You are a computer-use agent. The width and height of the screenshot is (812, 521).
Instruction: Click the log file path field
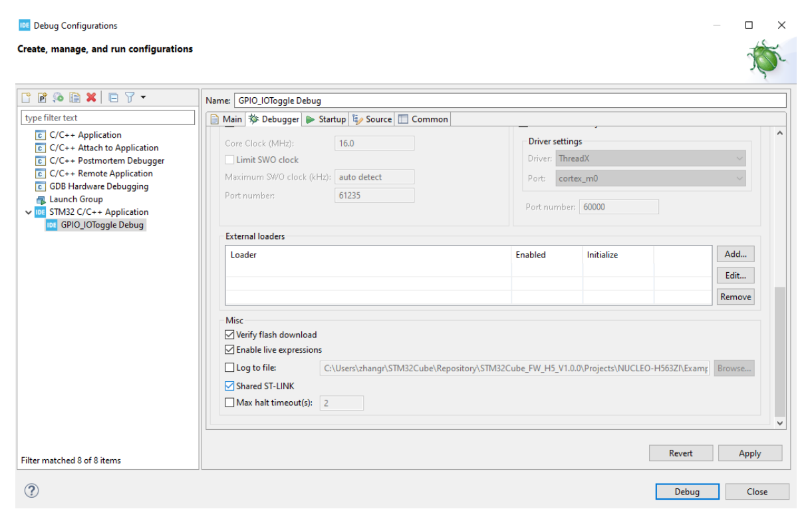[x=515, y=368]
